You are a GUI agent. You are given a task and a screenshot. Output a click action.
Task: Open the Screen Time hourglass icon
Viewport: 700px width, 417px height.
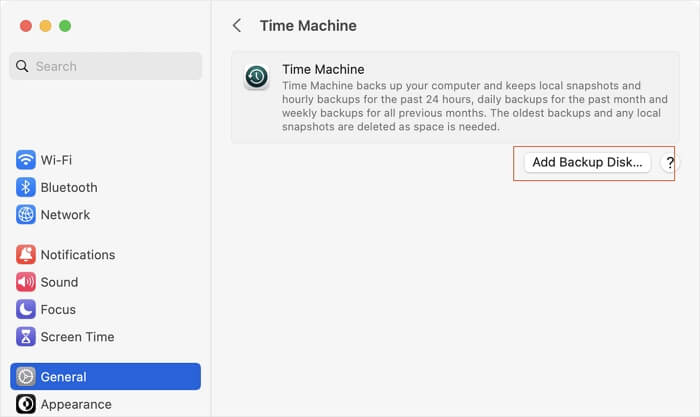26,337
